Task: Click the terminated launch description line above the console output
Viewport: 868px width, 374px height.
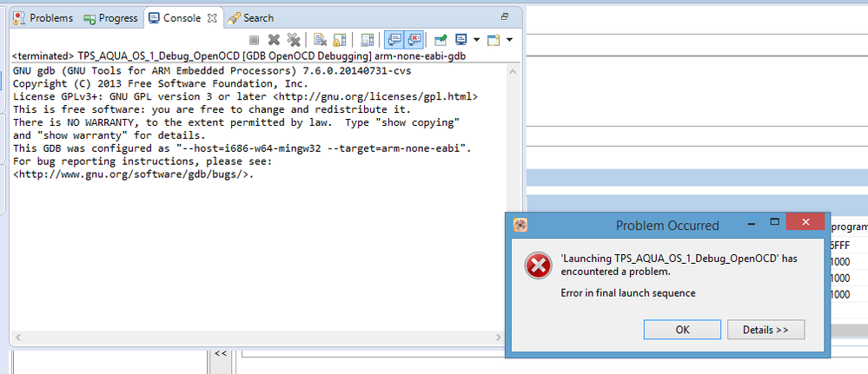Action: 239,56
